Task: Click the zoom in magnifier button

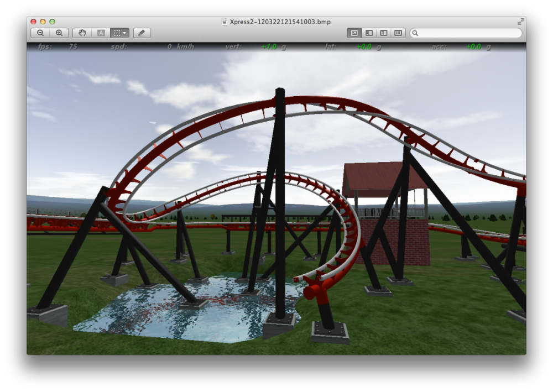Action: click(59, 33)
